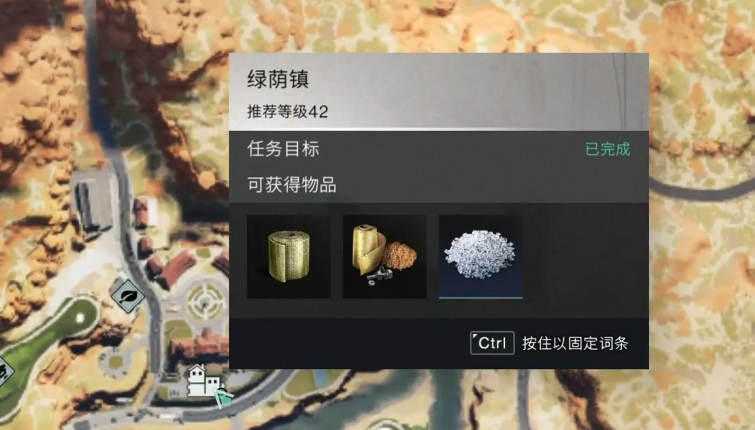Click the teal player arrow on map
The height and width of the screenshot is (430, 755).
[223, 397]
